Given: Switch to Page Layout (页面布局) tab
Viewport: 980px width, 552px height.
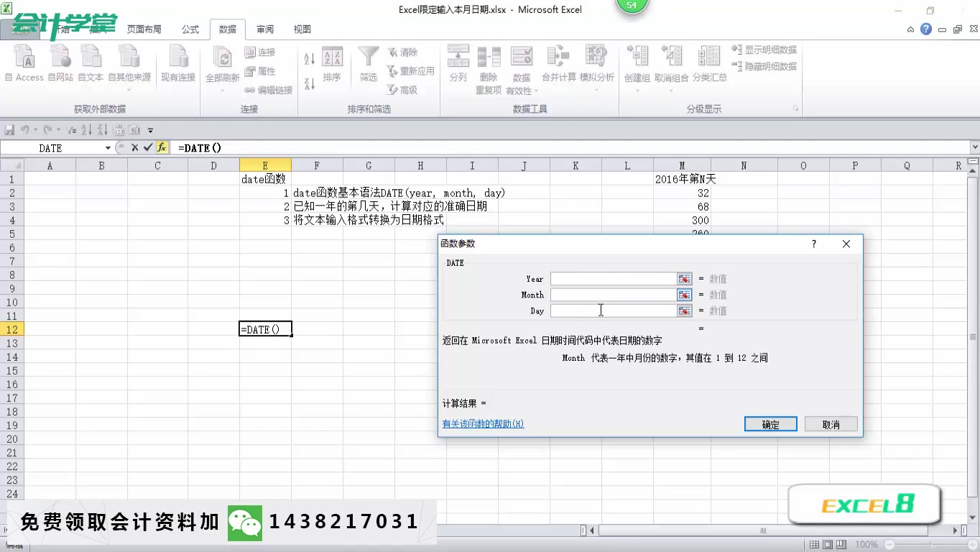Looking at the screenshot, I should coord(144,29).
